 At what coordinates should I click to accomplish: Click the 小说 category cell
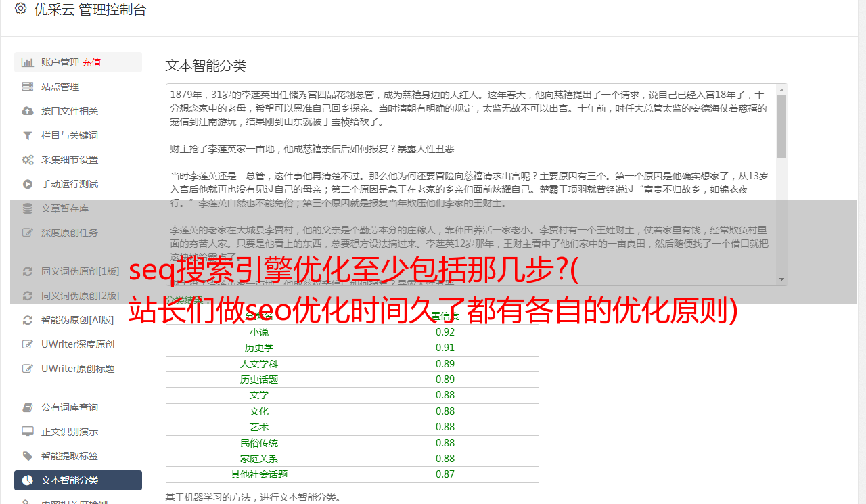pyautogui.click(x=259, y=332)
